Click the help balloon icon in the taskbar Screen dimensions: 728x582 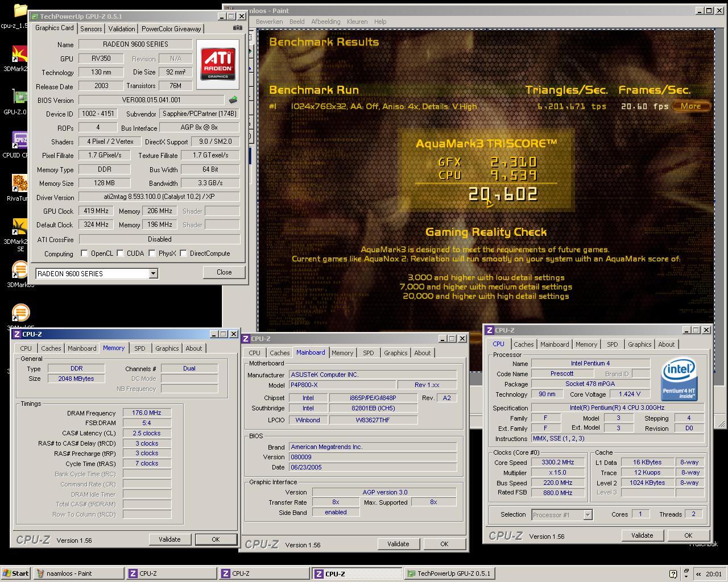tap(673, 573)
